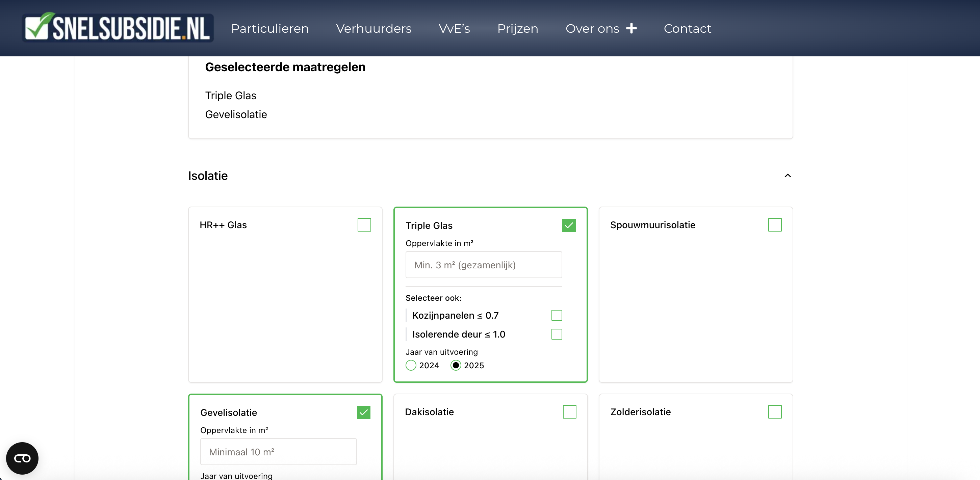
Task: Check the Dakisolatie checkbox
Action: (x=569, y=412)
